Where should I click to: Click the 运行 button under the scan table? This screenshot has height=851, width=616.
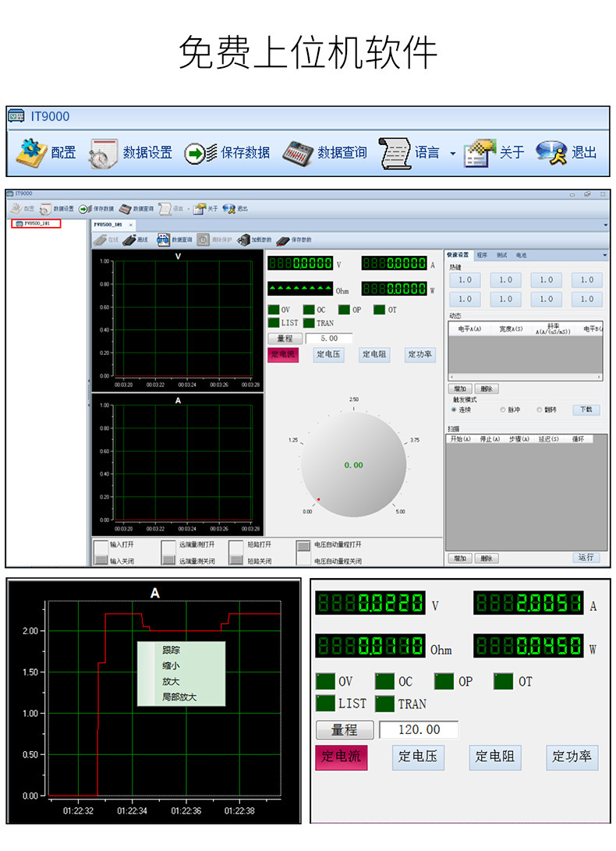pyautogui.click(x=586, y=558)
